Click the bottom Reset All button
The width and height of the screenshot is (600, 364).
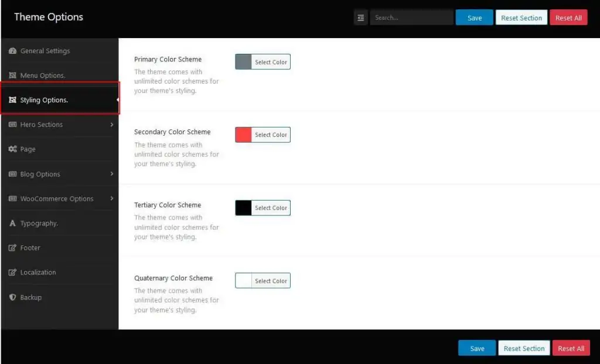point(571,348)
